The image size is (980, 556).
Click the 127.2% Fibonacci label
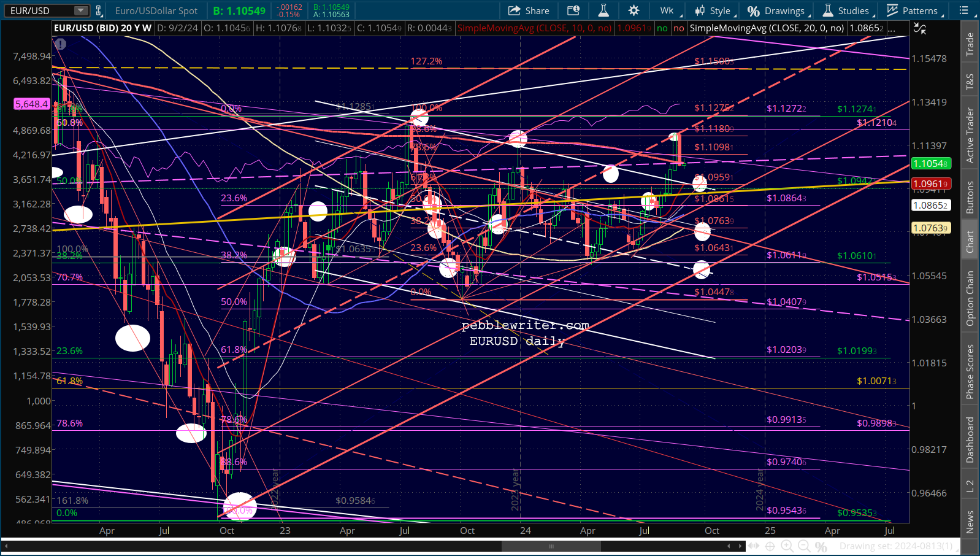426,61
